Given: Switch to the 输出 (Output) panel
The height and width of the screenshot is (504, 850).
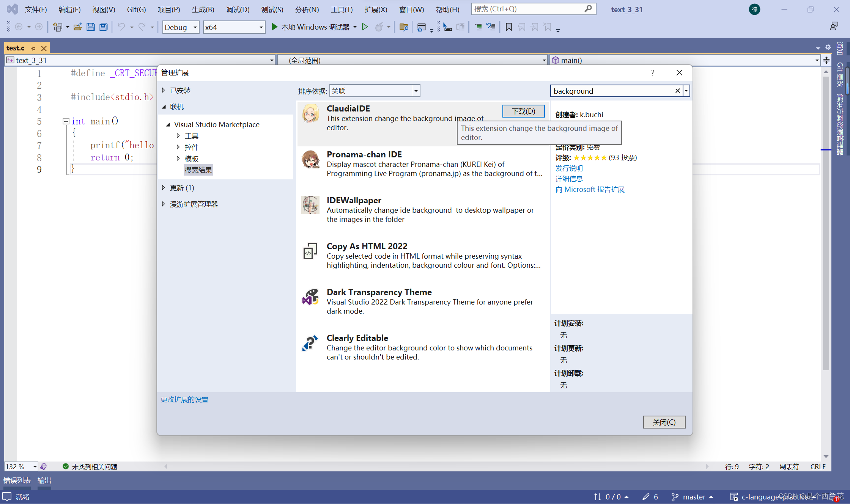Looking at the screenshot, I should coord(44,480).
